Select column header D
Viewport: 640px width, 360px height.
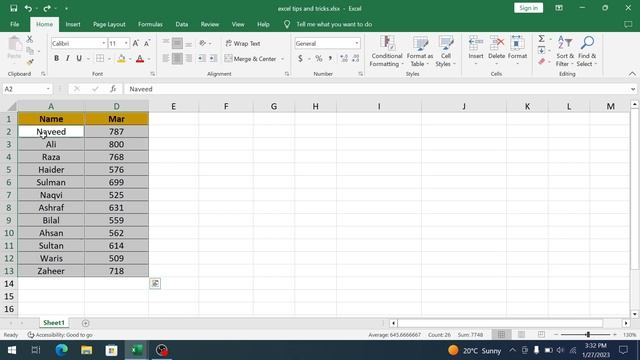pyautogui.click(x=116, y=106)
